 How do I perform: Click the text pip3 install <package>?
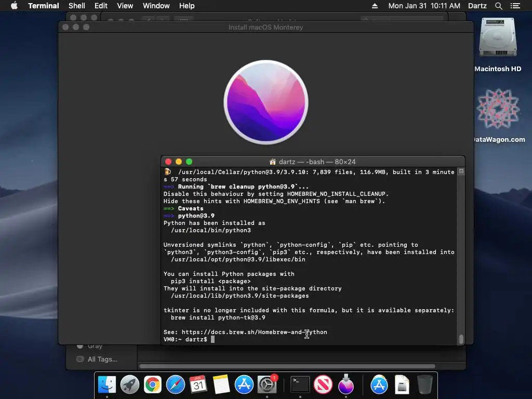coord(211,281)
